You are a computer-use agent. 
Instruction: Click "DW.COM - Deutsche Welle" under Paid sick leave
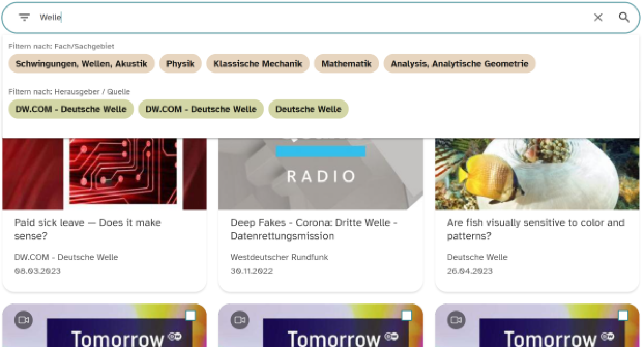click(66, 257)
